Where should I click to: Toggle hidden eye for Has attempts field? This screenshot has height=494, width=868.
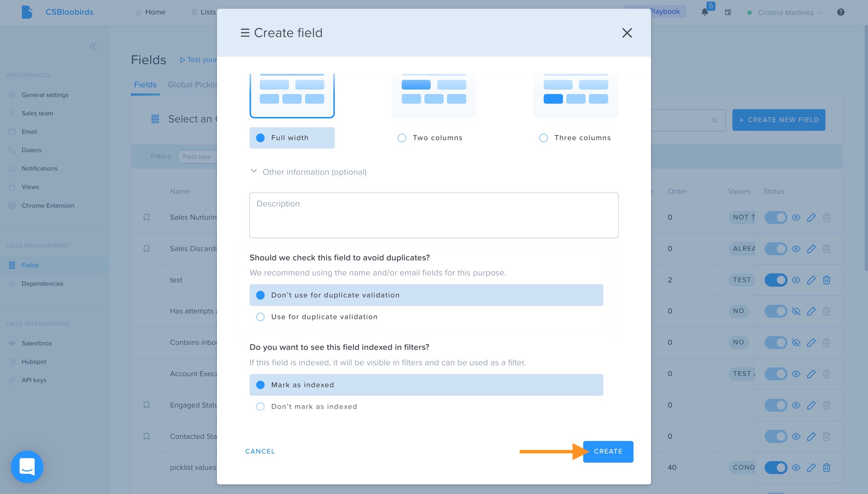click(x=796, y=311)
